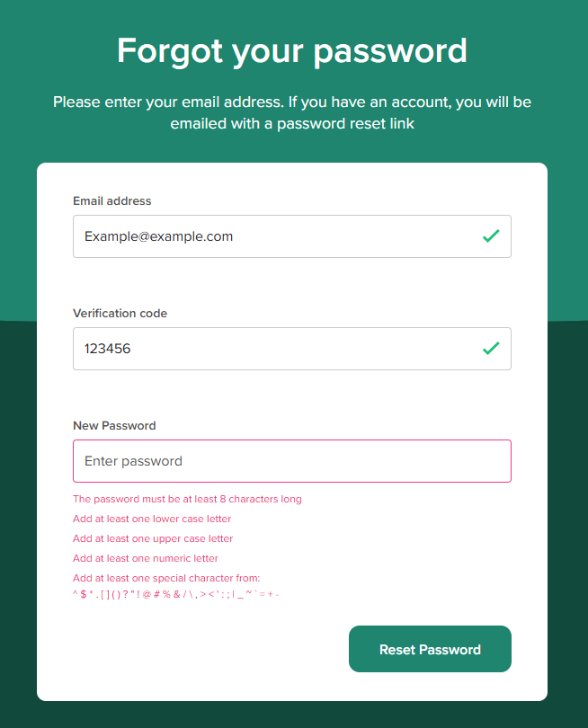The image size is (588, 728).
Task: Click the Example@example.com text in the email field
Action: click(159, 236)
